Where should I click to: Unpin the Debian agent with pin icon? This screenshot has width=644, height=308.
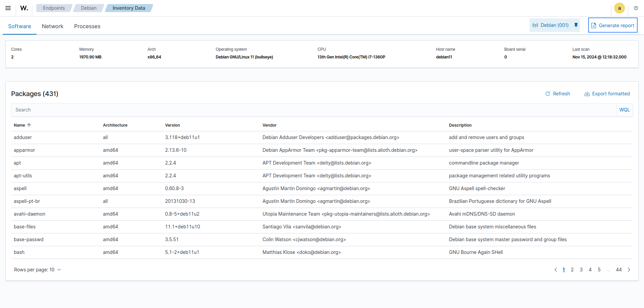point(576,25)
